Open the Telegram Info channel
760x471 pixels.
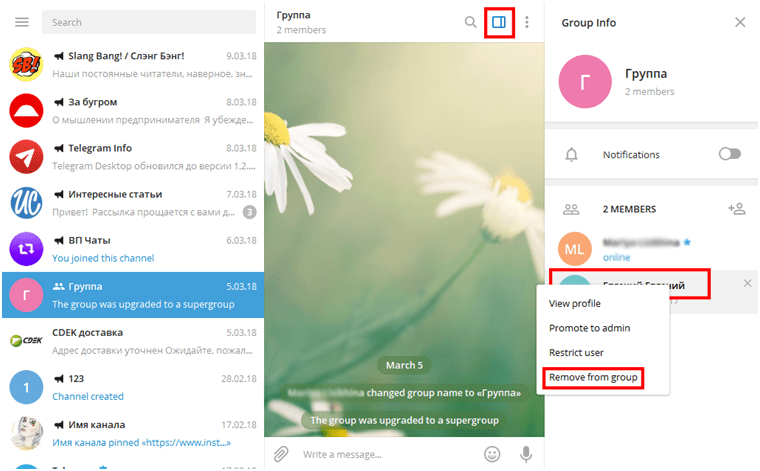133,157
